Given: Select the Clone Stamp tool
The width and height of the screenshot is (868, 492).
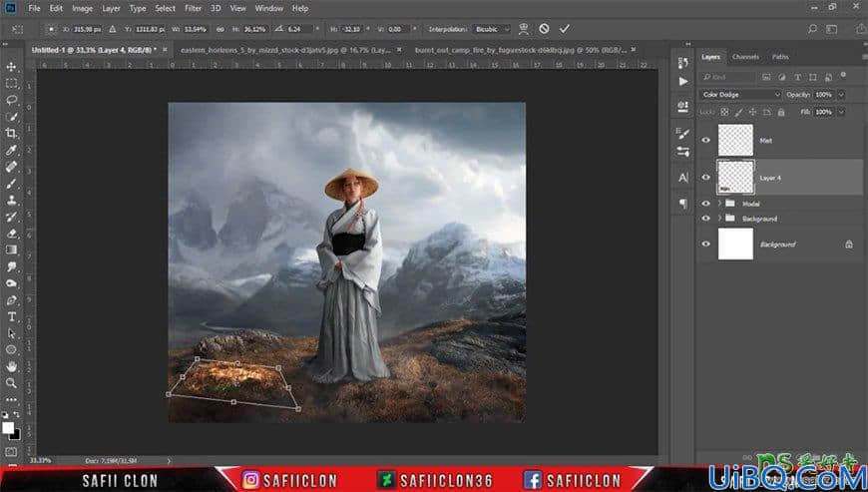Looking at the screenshot, I should [11, 200].
